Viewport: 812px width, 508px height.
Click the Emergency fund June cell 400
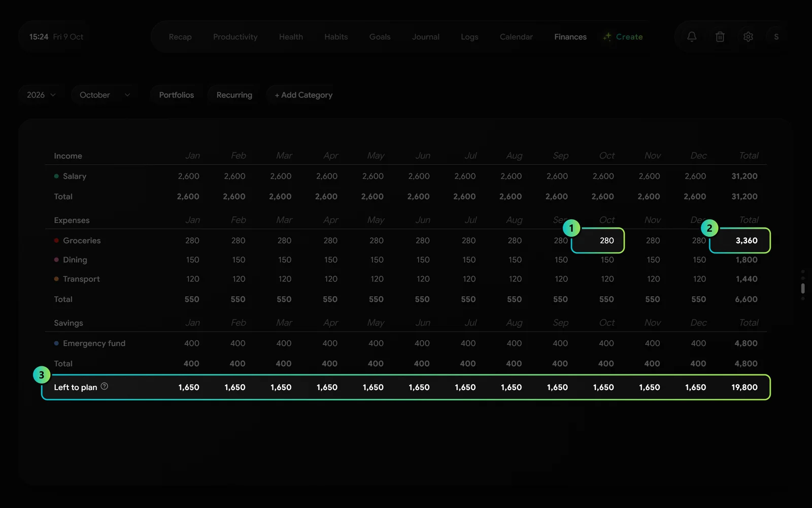pos(422,343)
